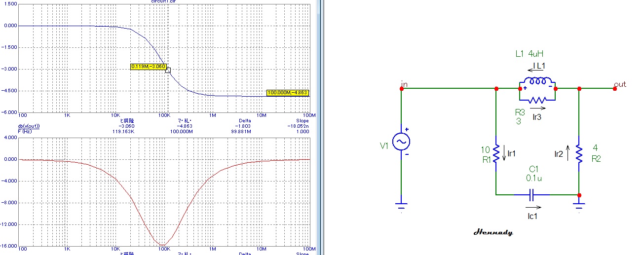Click the Delta column header
644x255 pixels.
(x=245, y=120)
